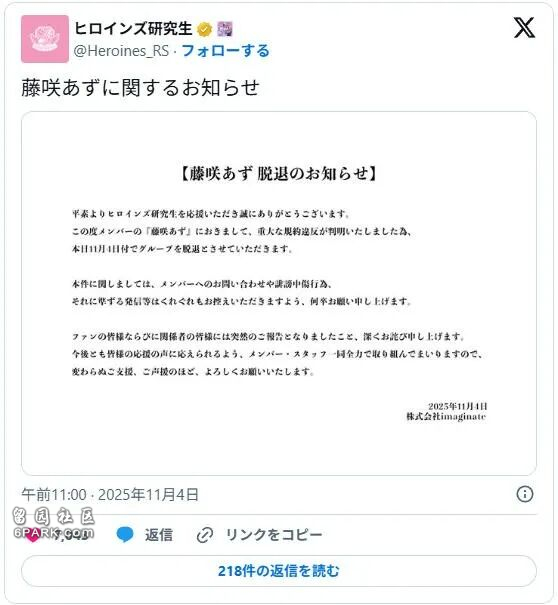Open the @Heroines_RS handle link
The width and height of the screenshot is (558, 605).
(x=121, y=51)
